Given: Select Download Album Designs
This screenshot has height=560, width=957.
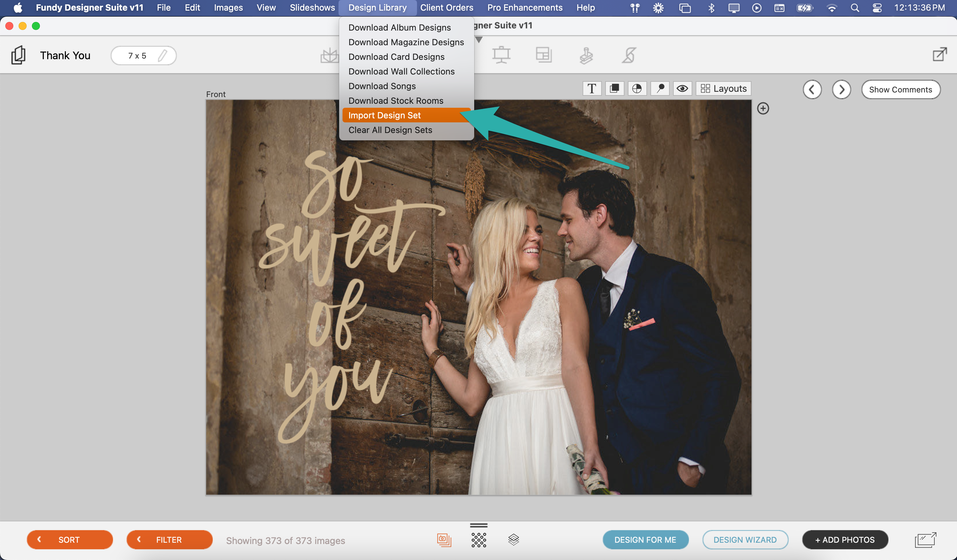Looking at the screenshot, I should (x=406, y=27).
